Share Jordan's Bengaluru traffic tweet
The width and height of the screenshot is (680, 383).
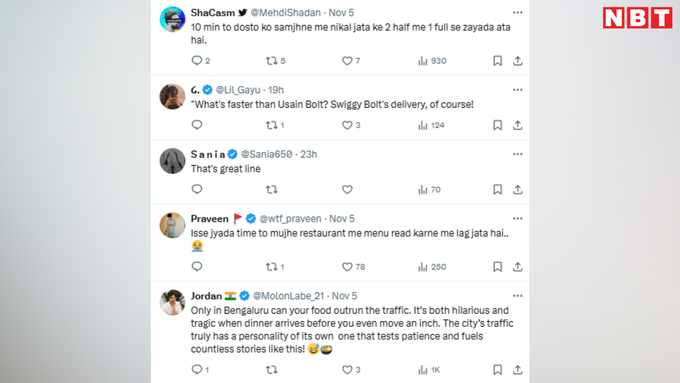pos(517,370)
